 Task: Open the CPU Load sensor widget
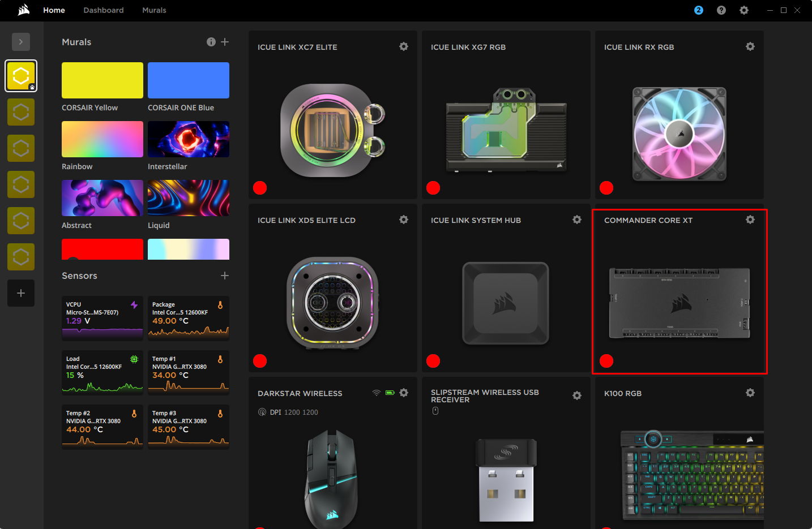tap(102, 373)
